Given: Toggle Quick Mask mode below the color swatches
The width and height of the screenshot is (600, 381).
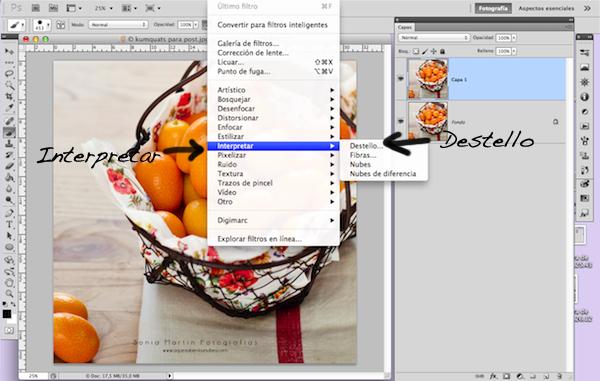Looking at the screenshot, I should pyautogui.click(x=9, y=330).
